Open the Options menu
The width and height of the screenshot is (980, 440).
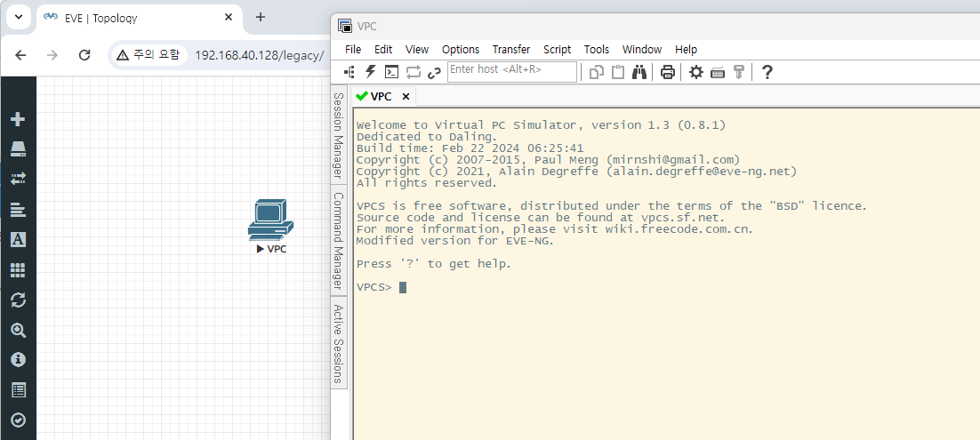click(461, 50)
